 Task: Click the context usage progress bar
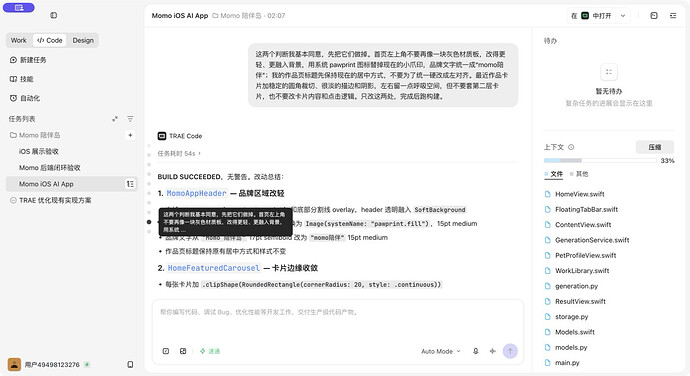pos(600,161)
